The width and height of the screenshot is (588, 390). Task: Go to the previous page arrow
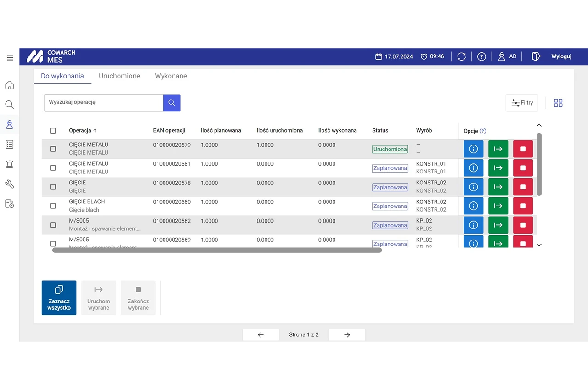pos(260,335)
